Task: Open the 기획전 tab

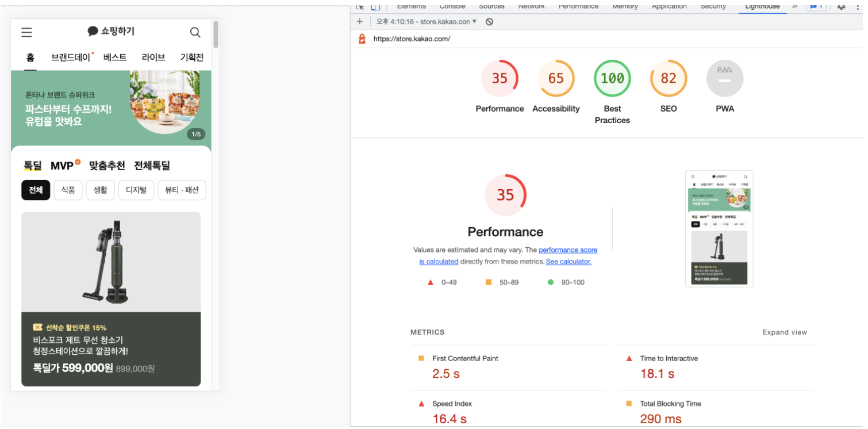Action: [x=192, y=58]
